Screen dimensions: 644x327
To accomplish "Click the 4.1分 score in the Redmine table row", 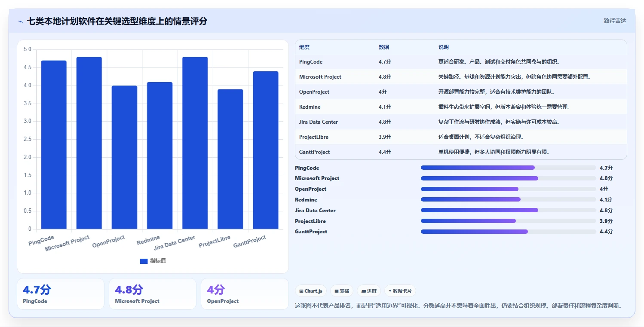I will click(x=385, y=107).
